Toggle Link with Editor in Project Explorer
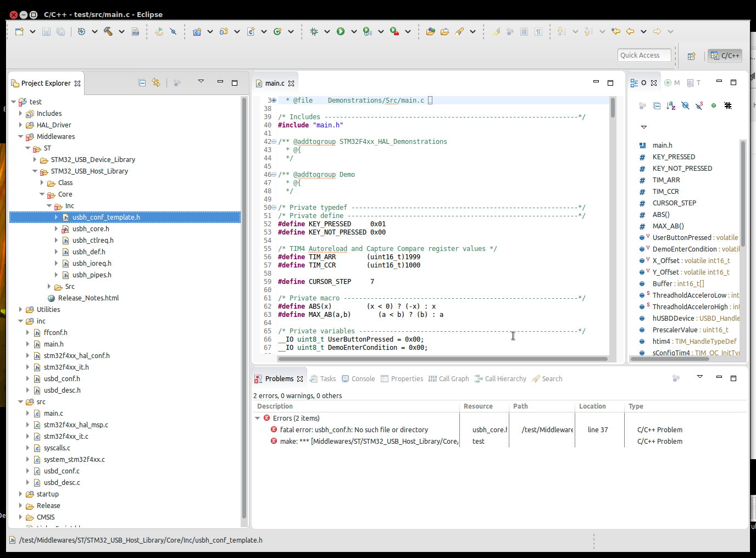The image size is (756, 558). (x=156, y=82)
